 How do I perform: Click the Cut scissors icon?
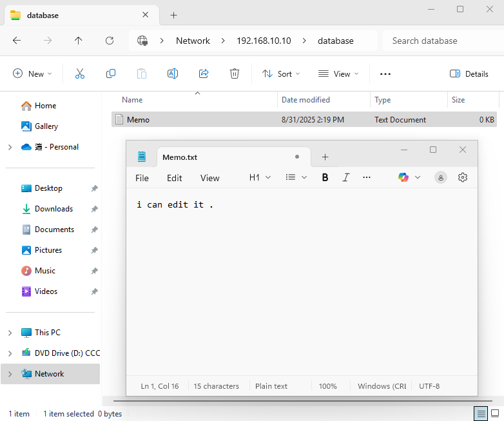80,74
